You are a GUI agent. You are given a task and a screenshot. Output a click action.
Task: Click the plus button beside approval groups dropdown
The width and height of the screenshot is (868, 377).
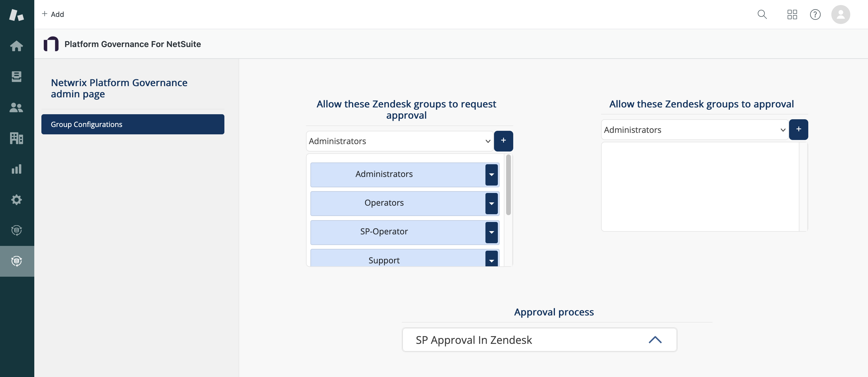(799, 129)
